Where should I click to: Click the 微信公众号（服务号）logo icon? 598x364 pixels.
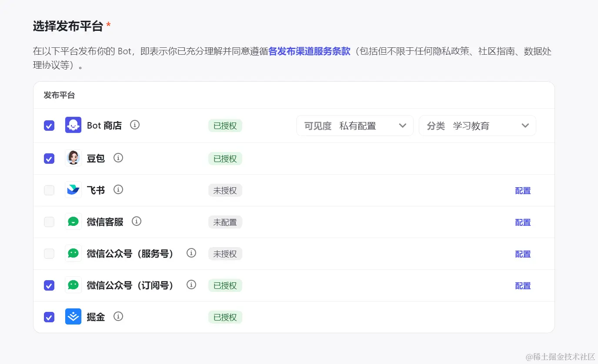pos(73,253)
